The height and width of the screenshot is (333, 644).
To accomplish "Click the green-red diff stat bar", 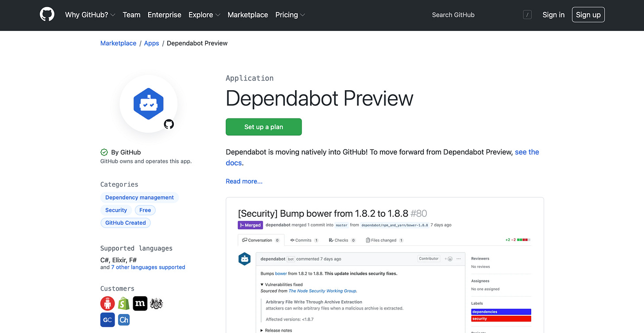I will pos(524,240).
